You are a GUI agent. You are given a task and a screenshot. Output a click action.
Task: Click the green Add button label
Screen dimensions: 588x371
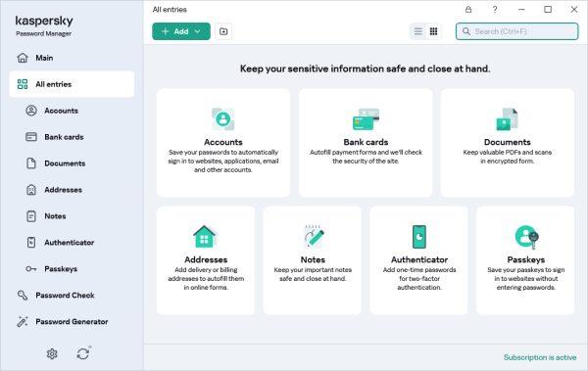pos(180,31)
